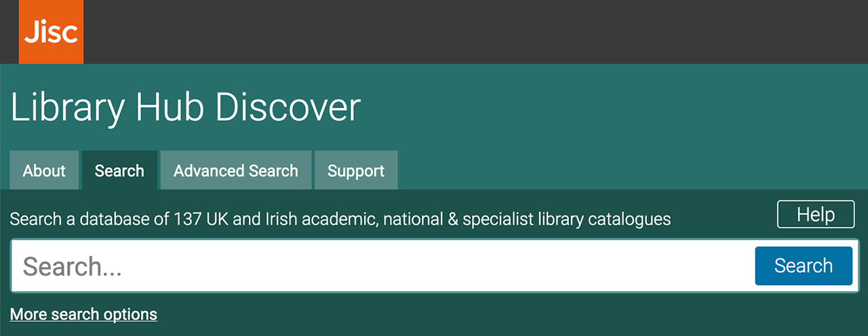This screenshot has width=868, height=336.
Task: Click empty space in the search box middle
Action: tap(434, 266)
